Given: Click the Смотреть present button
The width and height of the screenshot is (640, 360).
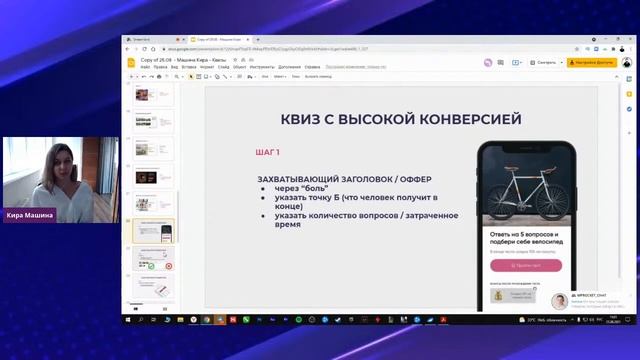Looking at the screenshot, I should point(543,62).
